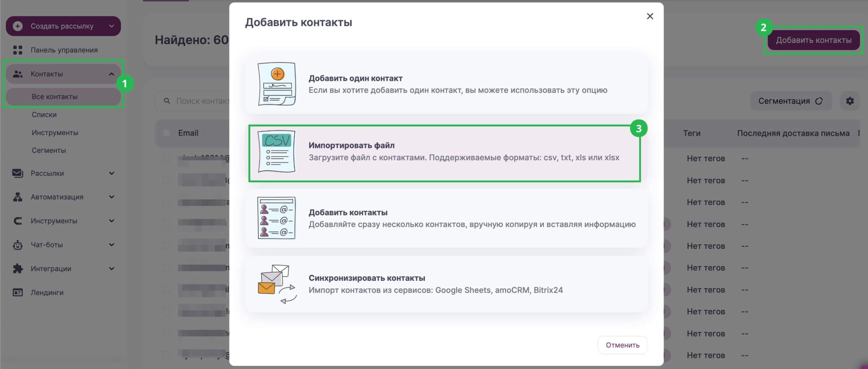This screenshot has width=868, height=369.
Task: Click the CSV file illustration
Action: point(277,151)
